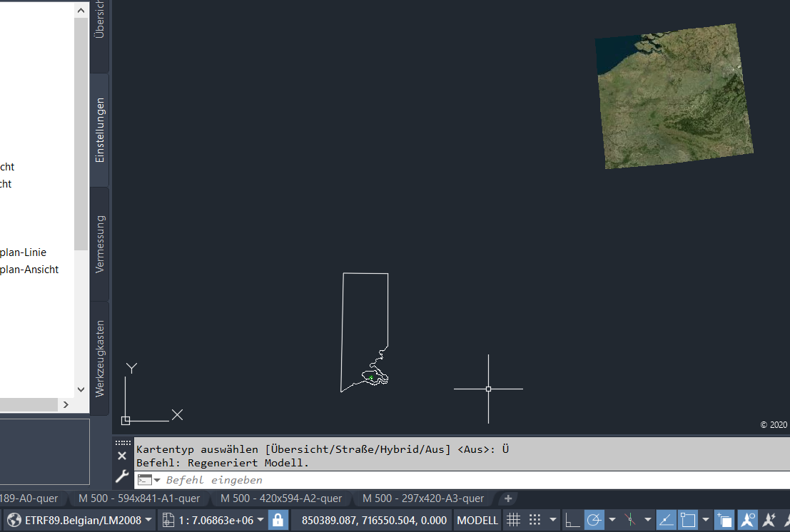Enable ortho mode in the status bar
790x532 pixels.
click(x=571, y=519)
